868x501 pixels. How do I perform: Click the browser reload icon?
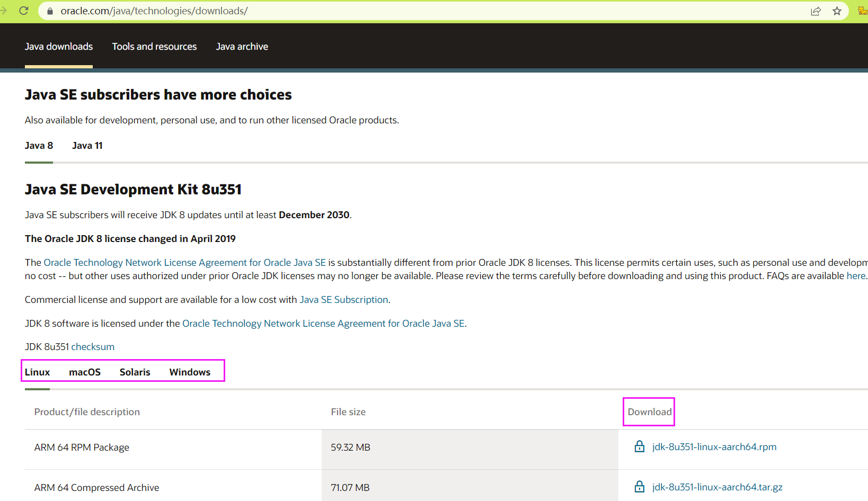24,11
